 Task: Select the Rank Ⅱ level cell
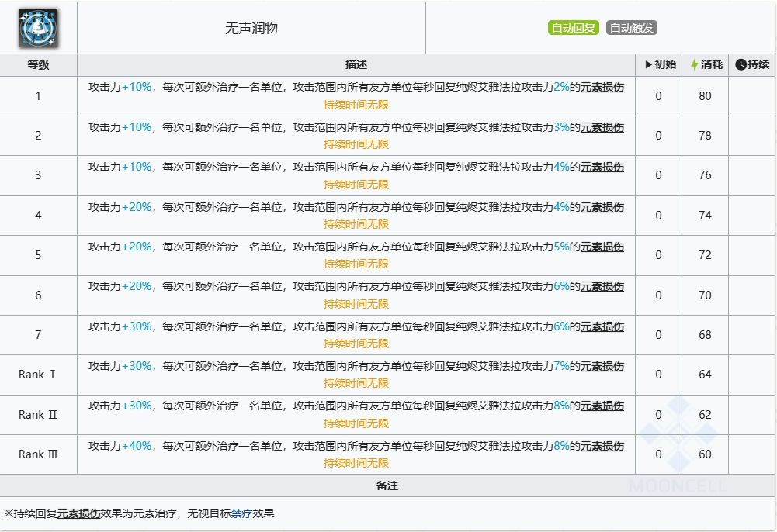tap(38, 415)
